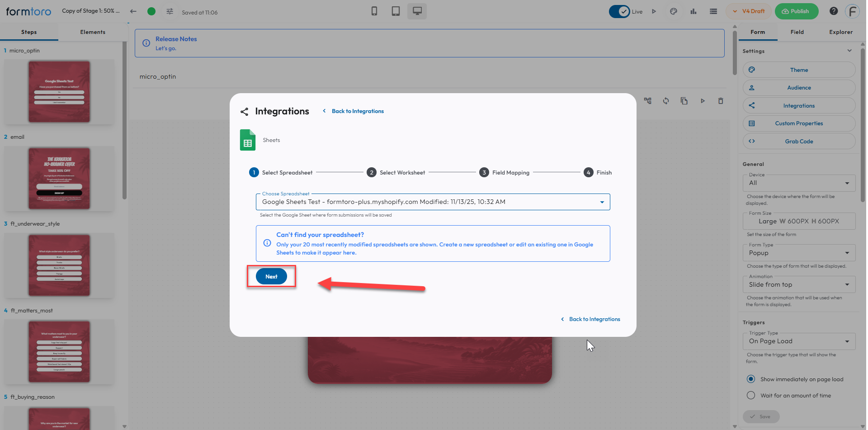Open the V4 Draft version dropdown
The image size is (868, 430).
tap(749, 11)
